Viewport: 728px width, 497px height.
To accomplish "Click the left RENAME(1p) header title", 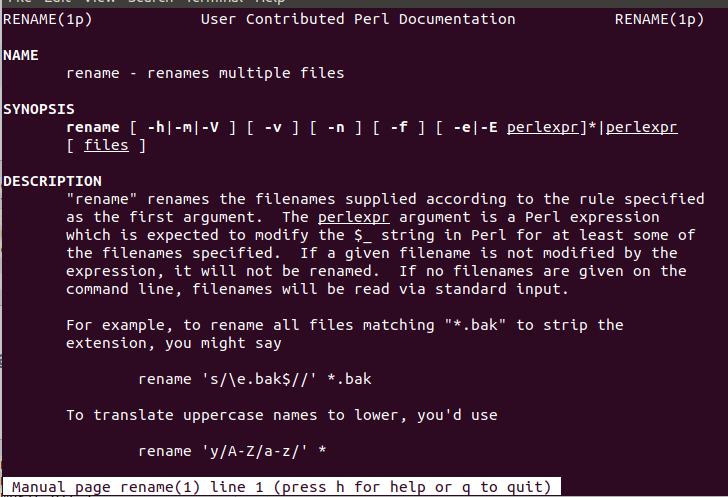I will tap(47, 20).
